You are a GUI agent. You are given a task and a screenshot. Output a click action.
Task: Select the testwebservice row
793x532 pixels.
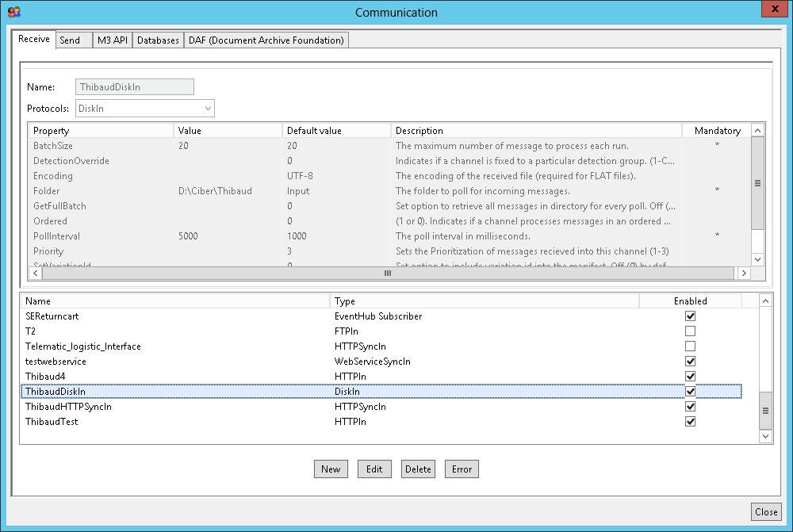tap(56, 362)
